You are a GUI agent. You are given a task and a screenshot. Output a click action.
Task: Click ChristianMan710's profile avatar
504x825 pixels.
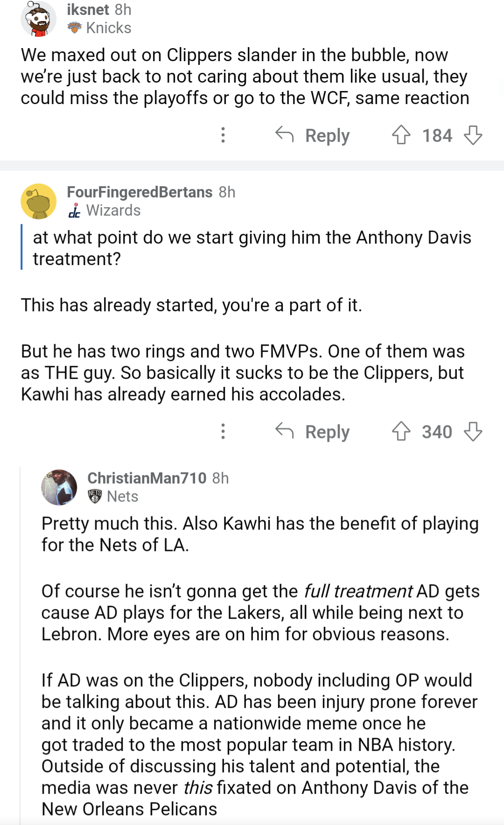[60, 487]
